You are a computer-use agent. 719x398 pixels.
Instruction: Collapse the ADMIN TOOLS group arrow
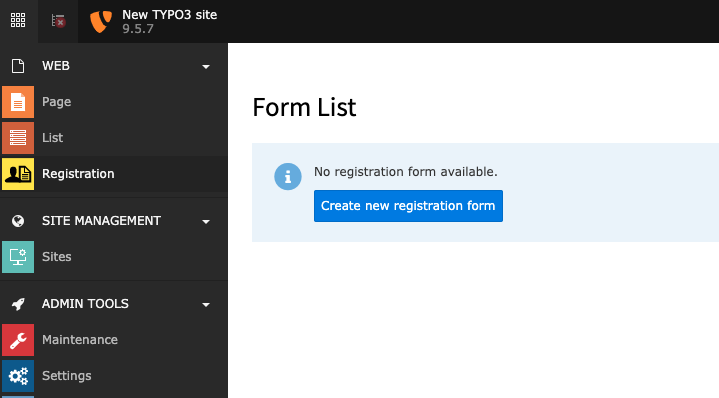[x=206, y=305]
